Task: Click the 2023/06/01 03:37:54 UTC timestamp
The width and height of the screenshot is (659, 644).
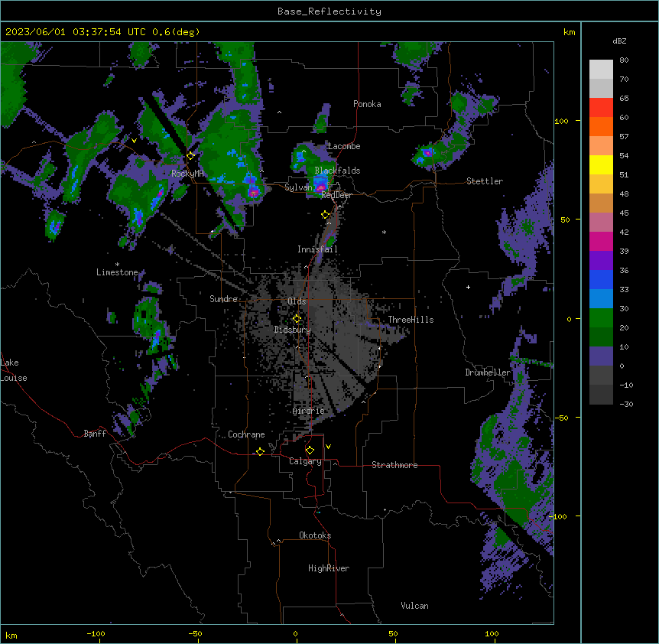Action: pos(76,32)
